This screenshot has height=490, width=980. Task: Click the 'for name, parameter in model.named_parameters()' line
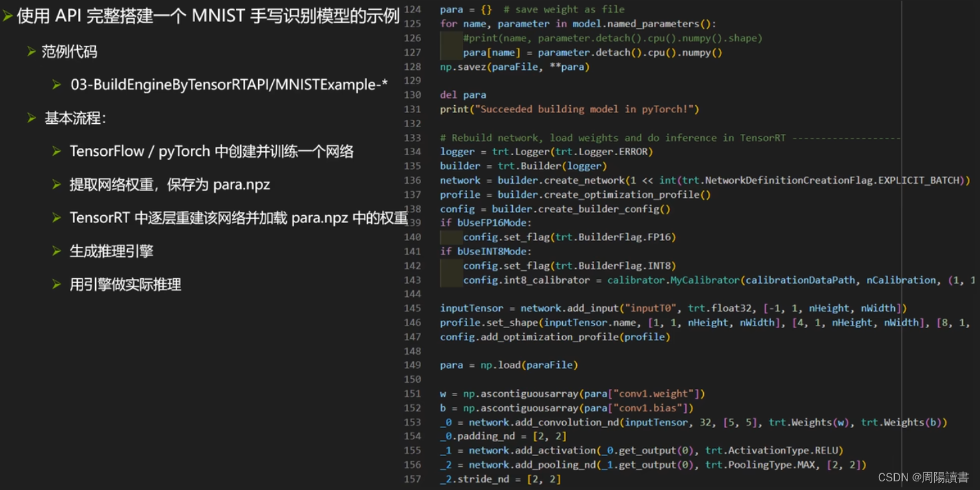[578, 23]
